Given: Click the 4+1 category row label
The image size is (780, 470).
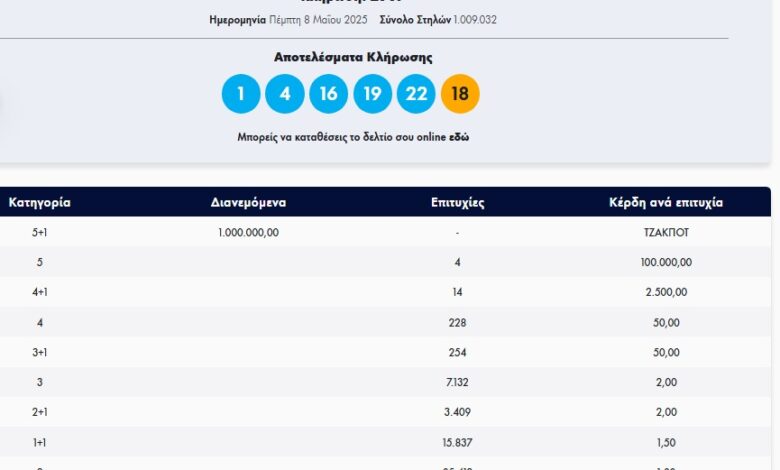Looking at the screenshot, I should coord(40,292).
